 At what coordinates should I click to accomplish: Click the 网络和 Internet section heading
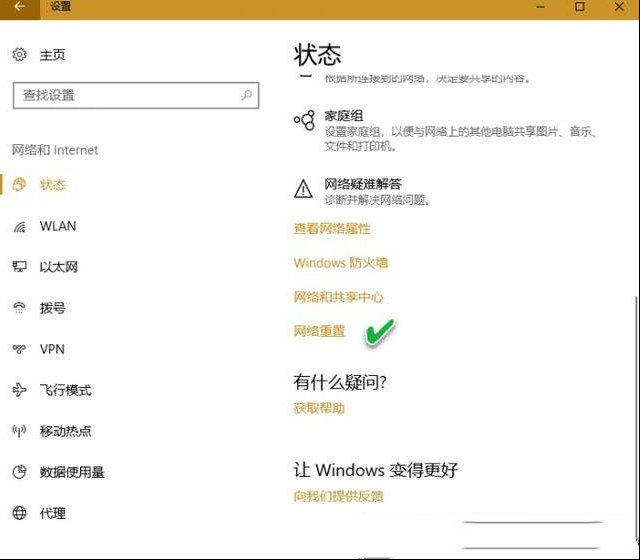pos(55,150)
